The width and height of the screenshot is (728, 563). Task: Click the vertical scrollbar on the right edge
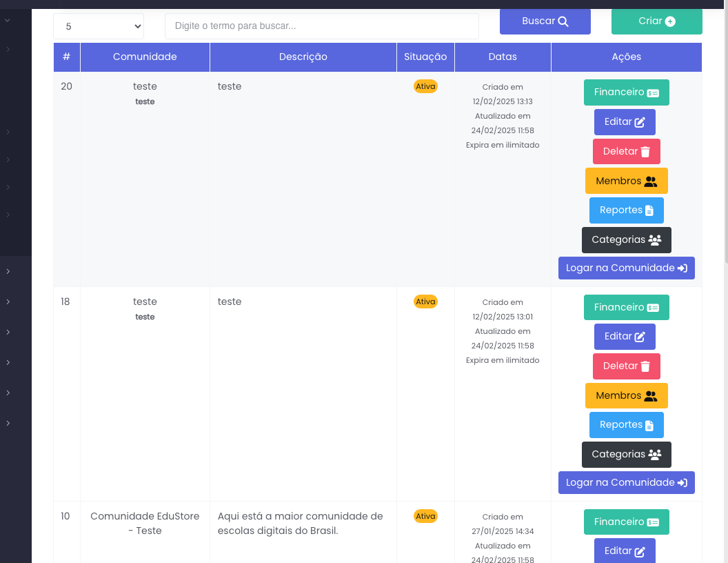pos(725,138)
